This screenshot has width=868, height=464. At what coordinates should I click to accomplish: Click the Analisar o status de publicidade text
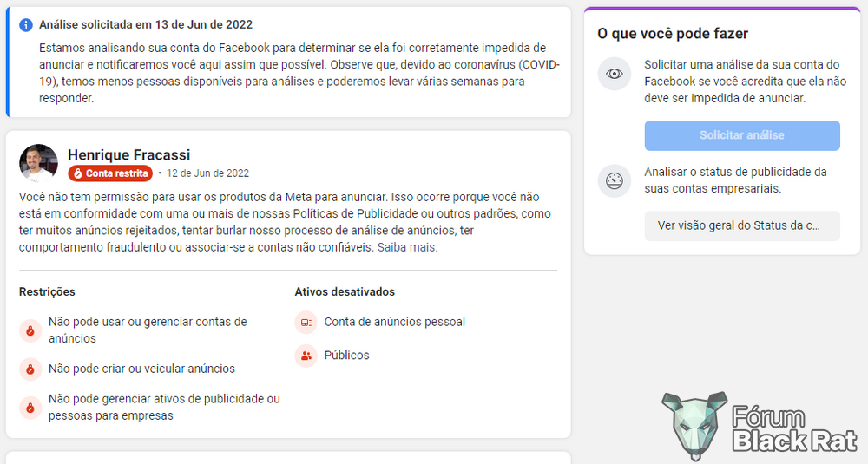736,180
